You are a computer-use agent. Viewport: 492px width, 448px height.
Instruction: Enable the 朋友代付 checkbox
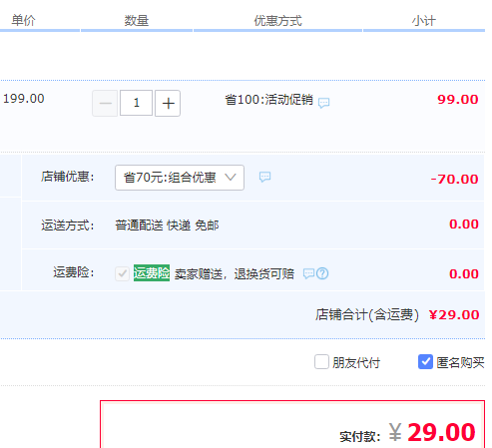click(x=321, y=362)
